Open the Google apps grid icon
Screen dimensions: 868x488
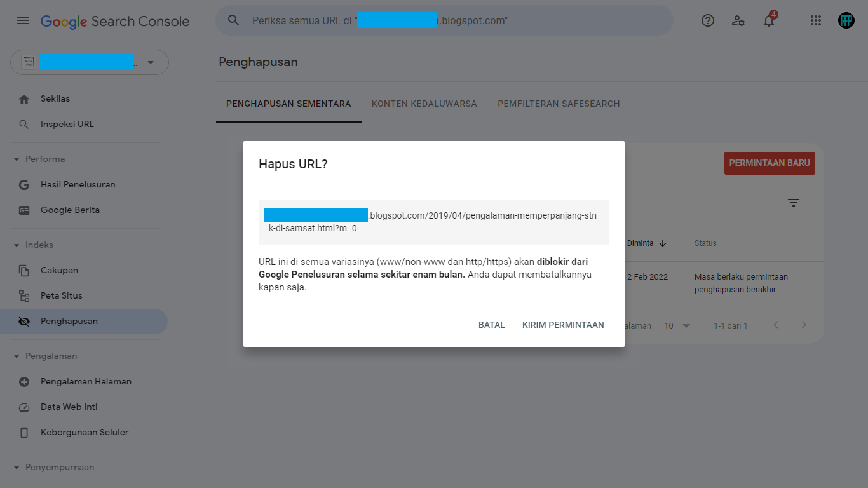click(x=816, y=20)
